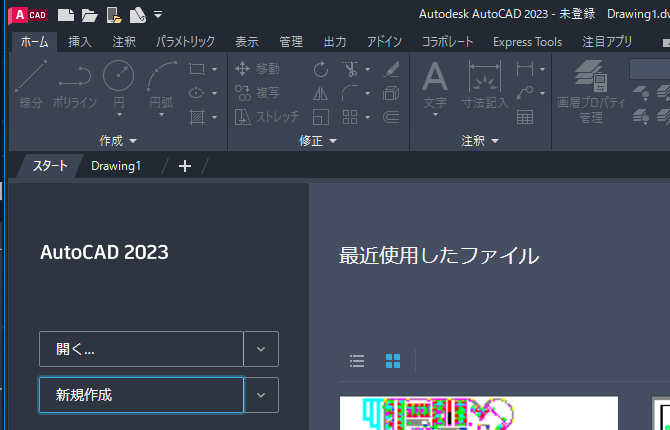
Task: Expand the 円弧 arc options arrow
Action: point(162,115)
